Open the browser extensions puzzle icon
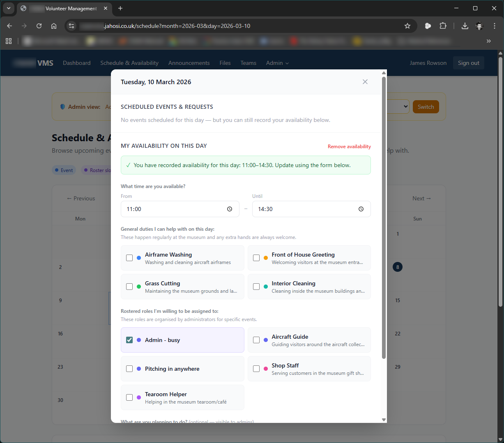Viewport: 504px width, 443px height. pyautogui.click(x=443, y=26)
